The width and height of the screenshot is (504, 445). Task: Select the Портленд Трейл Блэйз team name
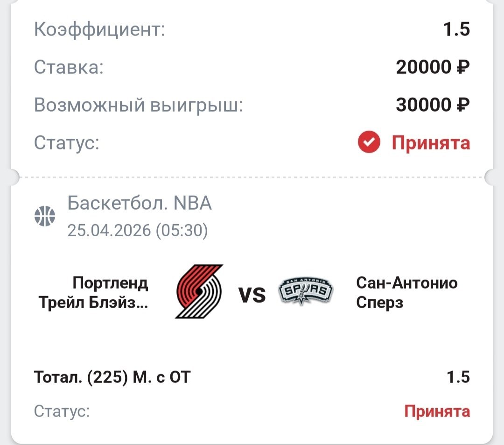coord(92,293)
